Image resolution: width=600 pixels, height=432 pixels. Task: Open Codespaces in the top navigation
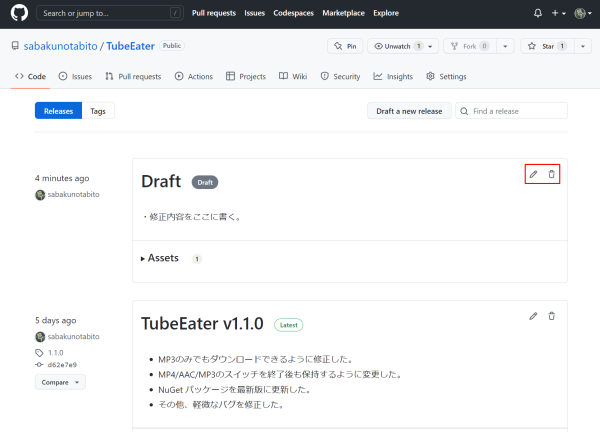pyautogui.click(x=293, y=13)
